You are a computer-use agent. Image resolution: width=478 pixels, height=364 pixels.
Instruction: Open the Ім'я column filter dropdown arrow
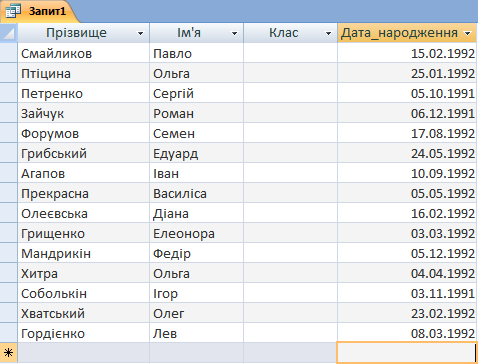[234, 33]
